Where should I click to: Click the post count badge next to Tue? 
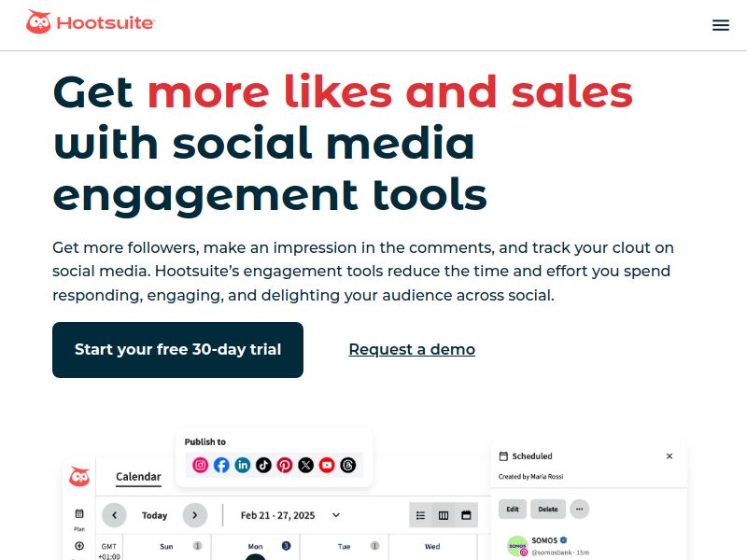click(x=375, y=546)
